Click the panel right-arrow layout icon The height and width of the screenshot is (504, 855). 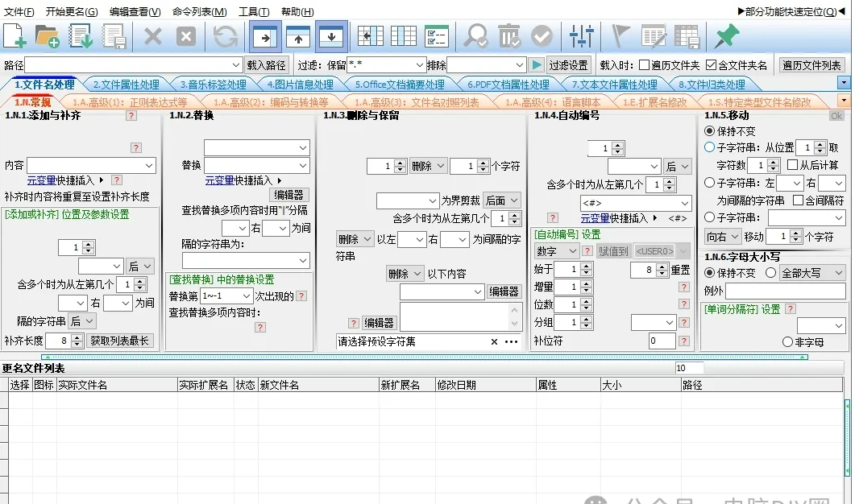[x=265, y=37]
